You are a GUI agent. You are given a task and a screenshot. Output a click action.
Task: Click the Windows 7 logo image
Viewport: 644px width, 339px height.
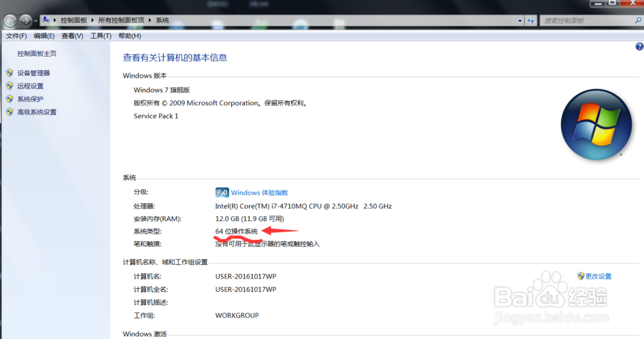click(x=596, y=125)
